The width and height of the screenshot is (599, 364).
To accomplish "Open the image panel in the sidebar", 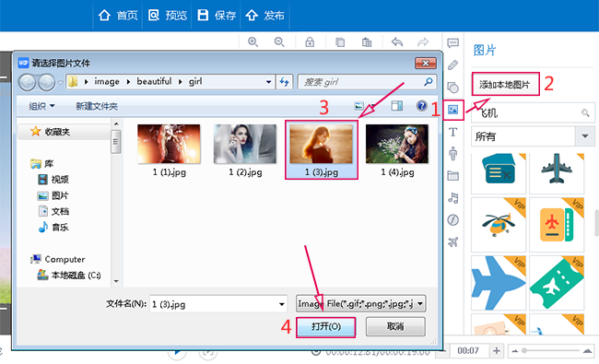I will coord(453,110).
